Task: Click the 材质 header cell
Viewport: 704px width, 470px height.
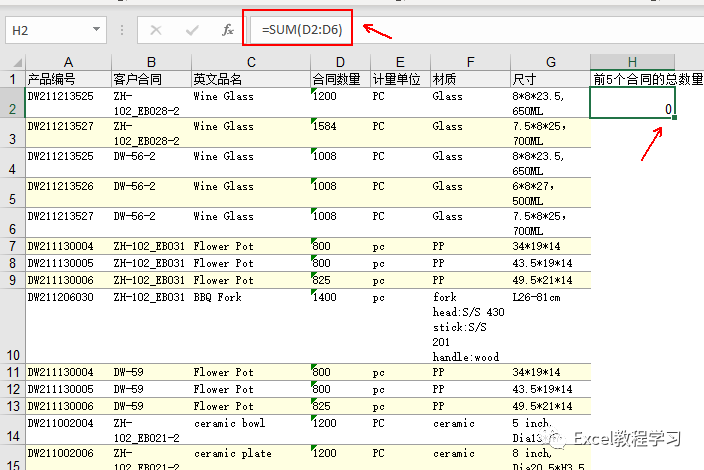Action: [x=470, y=79]
